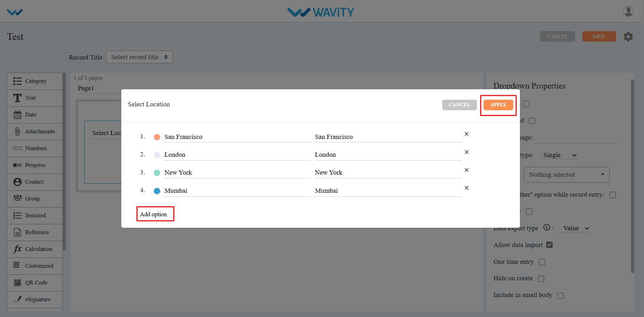Toggle the second Dropdown Properties checkbox, above the message field

532,121
